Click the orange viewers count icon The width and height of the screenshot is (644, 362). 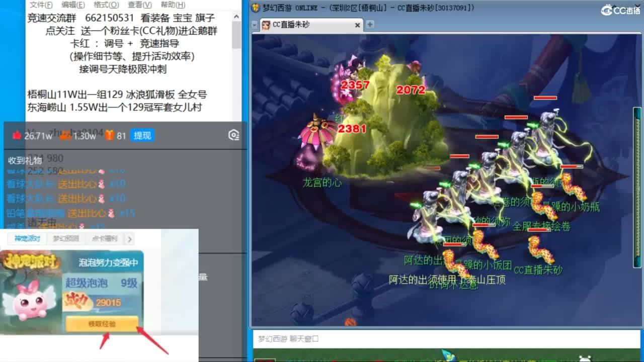tap(65, 135)
